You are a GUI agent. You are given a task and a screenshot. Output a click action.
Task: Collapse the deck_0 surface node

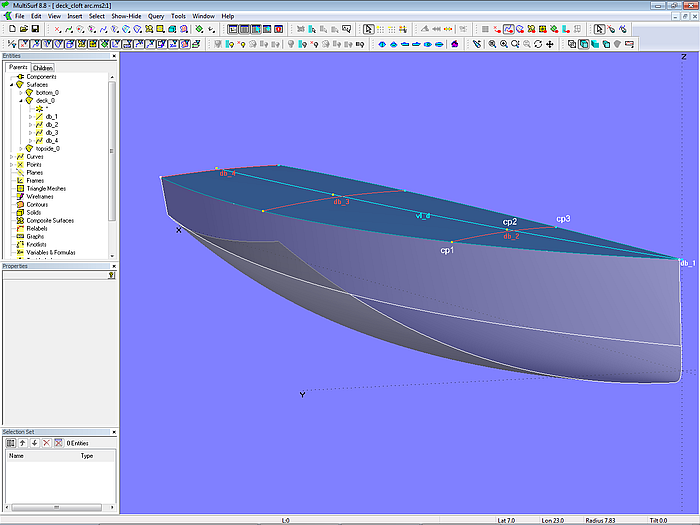[x=19, y=100]
